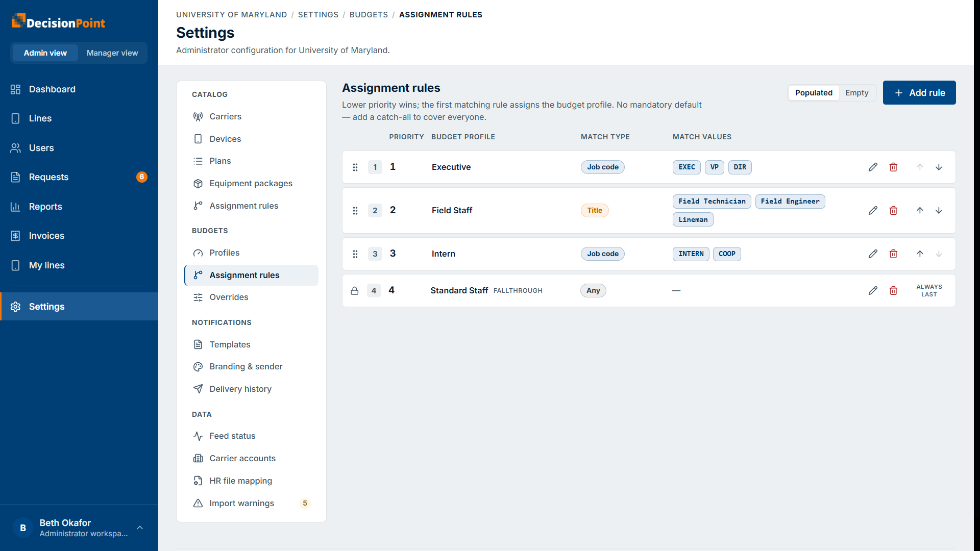The width and height of the screenshot is (980, 551).
Task: Move Field Staff rule down
Action: click(939, 211)
